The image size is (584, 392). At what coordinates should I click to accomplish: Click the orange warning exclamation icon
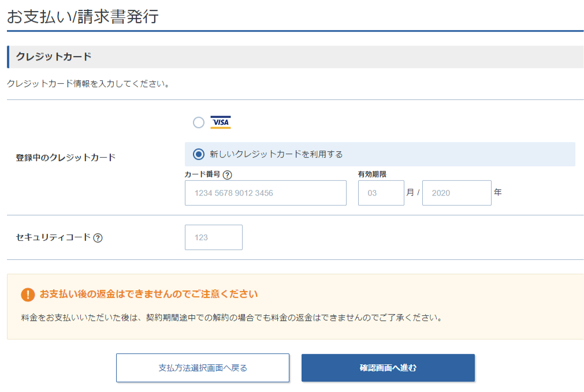pyautogui.click(x=28, y=294)
